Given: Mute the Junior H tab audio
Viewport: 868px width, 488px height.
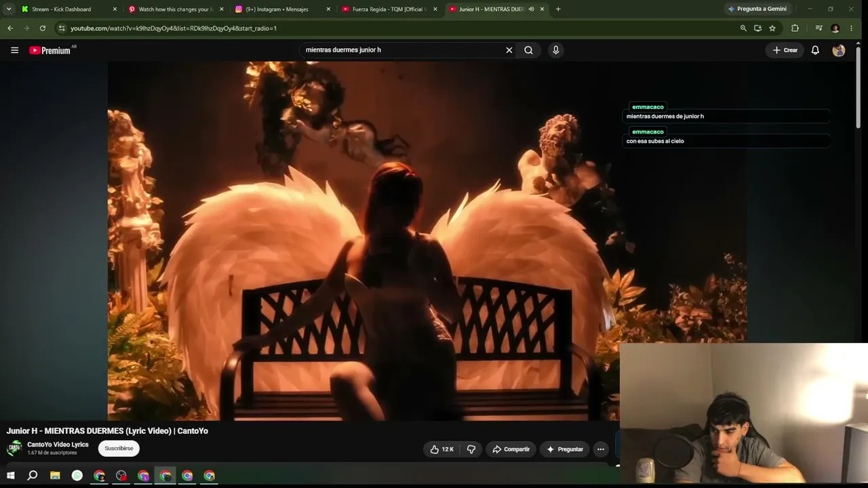Looking at the screenshot, I should click(x=531, y=9).
